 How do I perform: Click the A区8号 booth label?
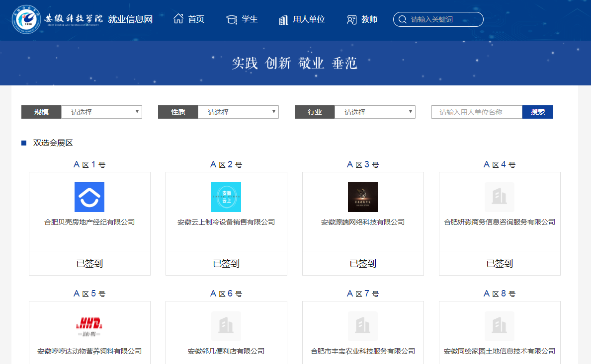[x=500, y=293]
